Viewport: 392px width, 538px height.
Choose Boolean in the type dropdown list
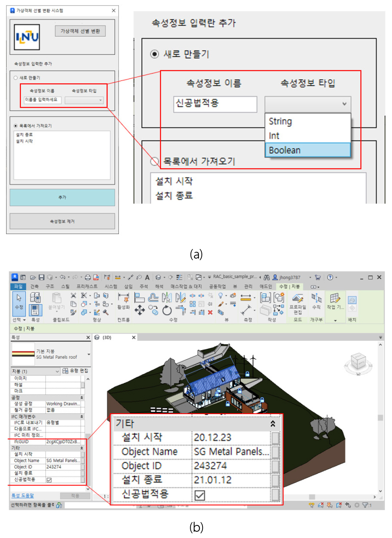[x=308, y=150]
